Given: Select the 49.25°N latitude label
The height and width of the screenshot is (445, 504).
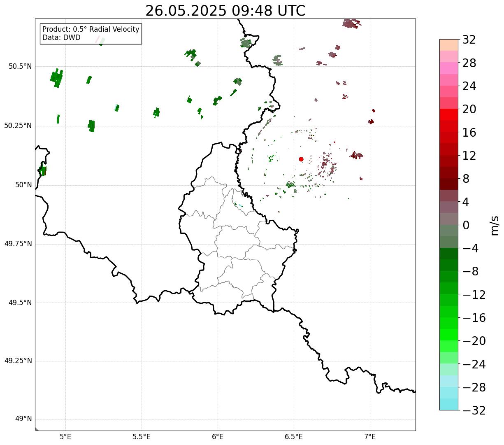Looking at the screenshot, I should click(18, 361).
